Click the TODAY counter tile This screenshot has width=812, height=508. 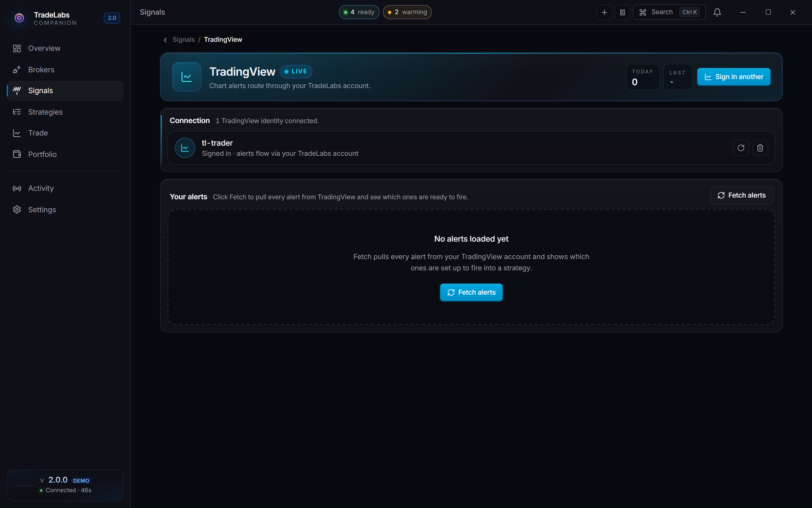coord(643,77)
